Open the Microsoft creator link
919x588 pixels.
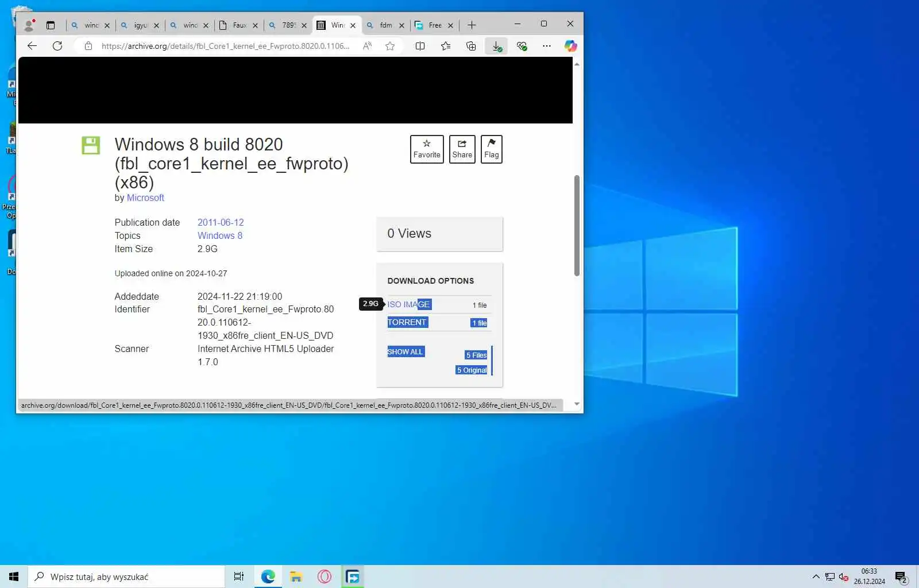click(x=145, y=198)
